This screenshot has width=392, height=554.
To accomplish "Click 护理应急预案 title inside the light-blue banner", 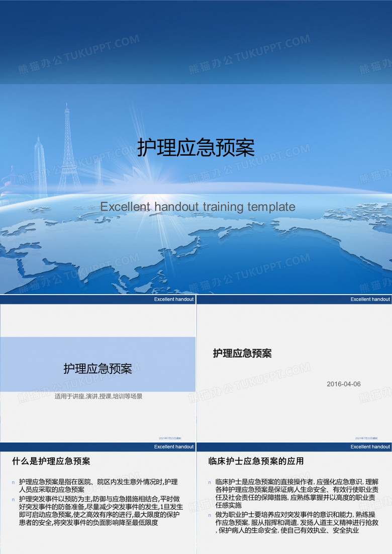I will 98,368.
